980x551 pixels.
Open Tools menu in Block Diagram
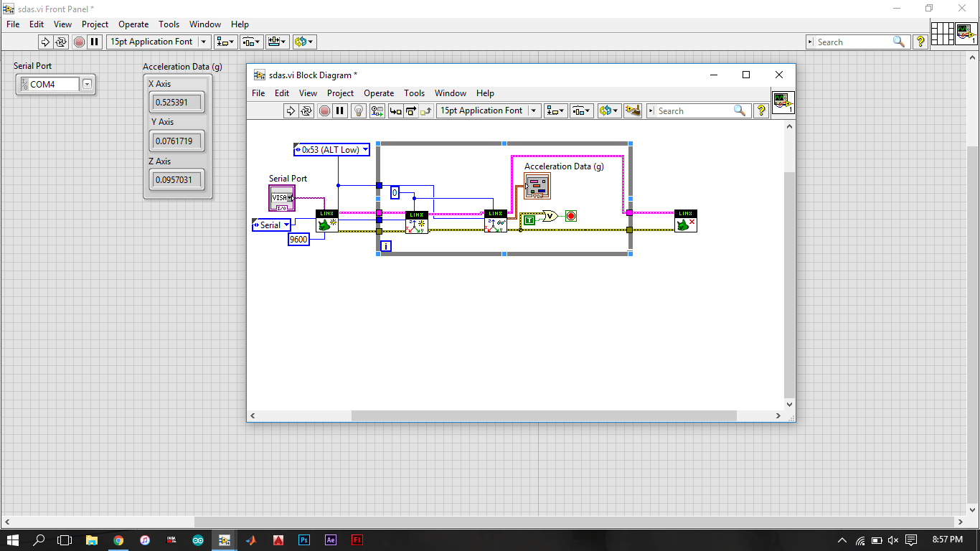click(x=414, y=93)
